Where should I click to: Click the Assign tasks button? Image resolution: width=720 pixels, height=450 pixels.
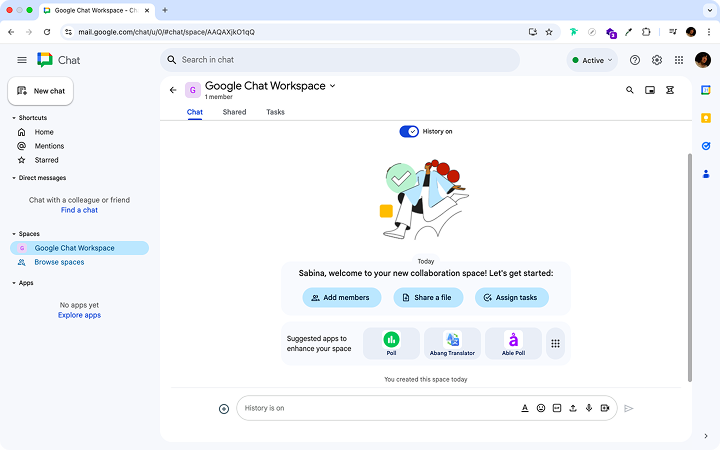512,298
